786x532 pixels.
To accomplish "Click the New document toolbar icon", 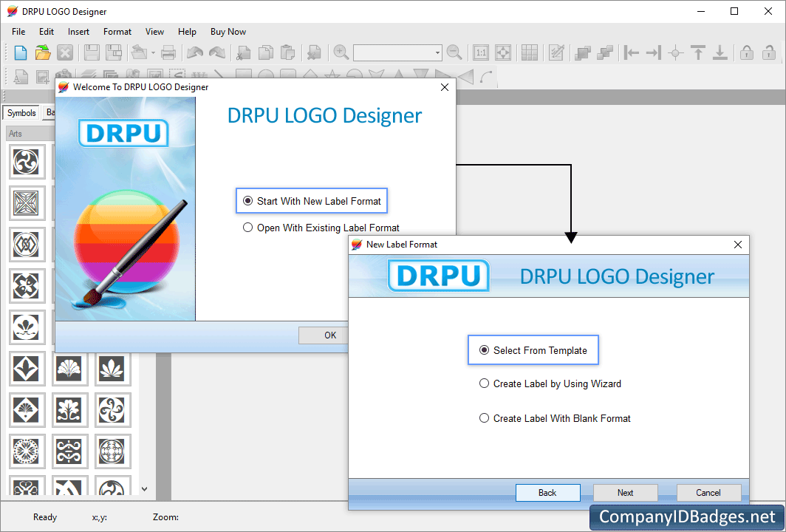I will pyautogui.click(x=21, y=52).
